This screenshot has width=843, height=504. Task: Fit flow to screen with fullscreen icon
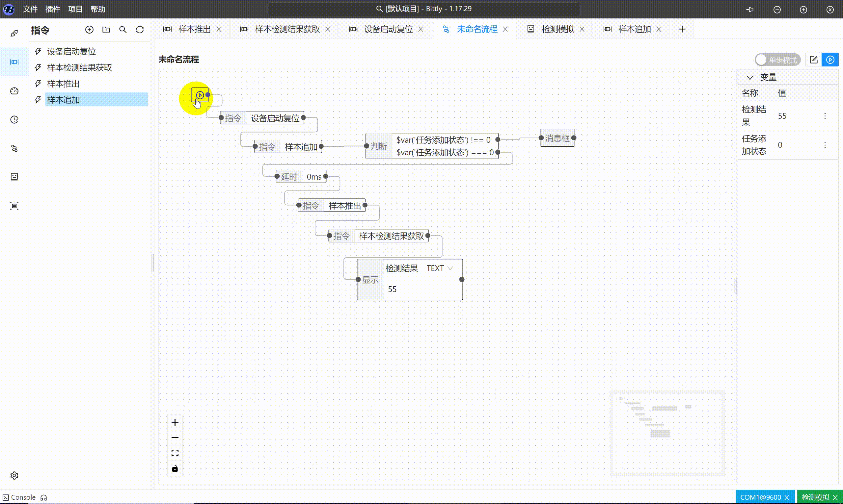pos(175,452)
